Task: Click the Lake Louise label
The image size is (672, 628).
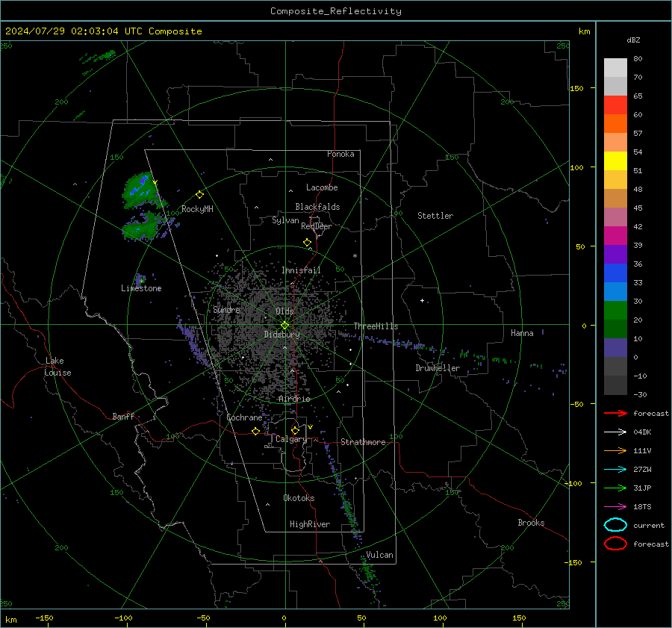Action: pyautogui.click(x=58, y=367)
